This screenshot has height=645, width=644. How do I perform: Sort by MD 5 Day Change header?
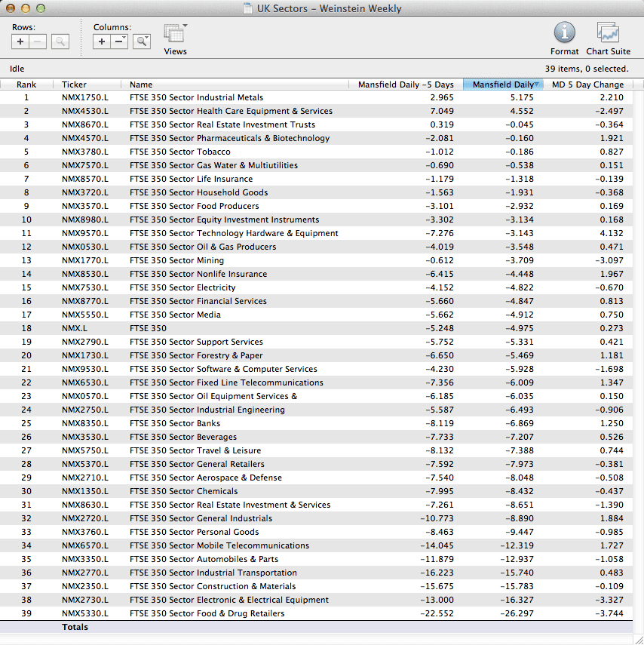click(x=587, y=84)
